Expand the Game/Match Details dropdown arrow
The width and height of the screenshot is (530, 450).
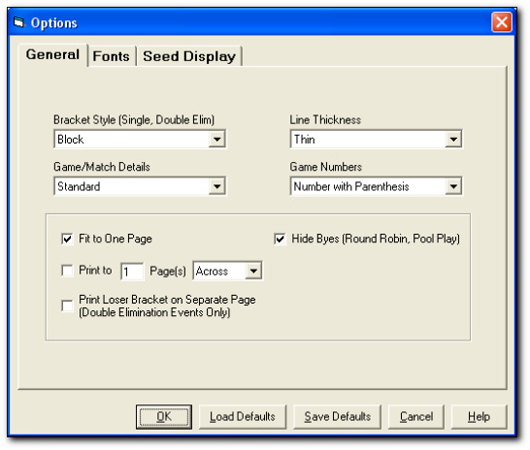click(217, 186)
